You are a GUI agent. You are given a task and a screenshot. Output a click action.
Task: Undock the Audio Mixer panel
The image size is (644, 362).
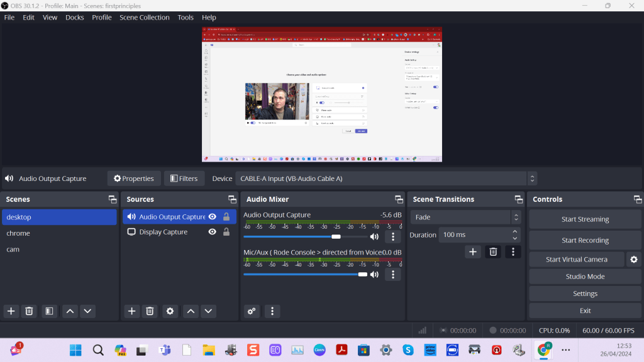pyautogui.click(x=399, y=199)
